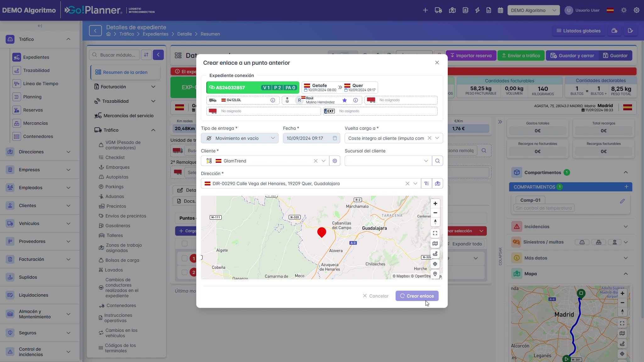Open Gasolineras under Tráfico module
The height and width of the screenshot is (362, 644).
(x=118, y=226)
